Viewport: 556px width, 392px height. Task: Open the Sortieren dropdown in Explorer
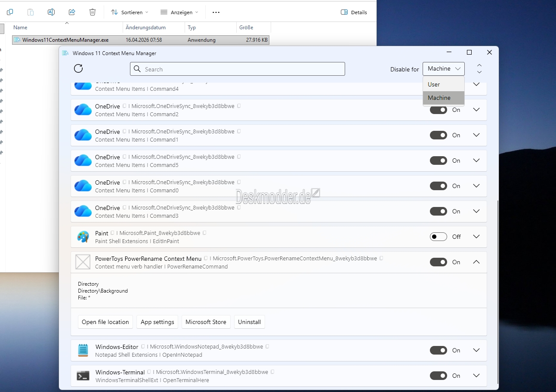coord(130,12)
